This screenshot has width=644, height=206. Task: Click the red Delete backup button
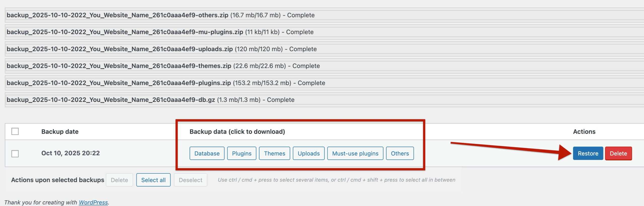(618, 153)
